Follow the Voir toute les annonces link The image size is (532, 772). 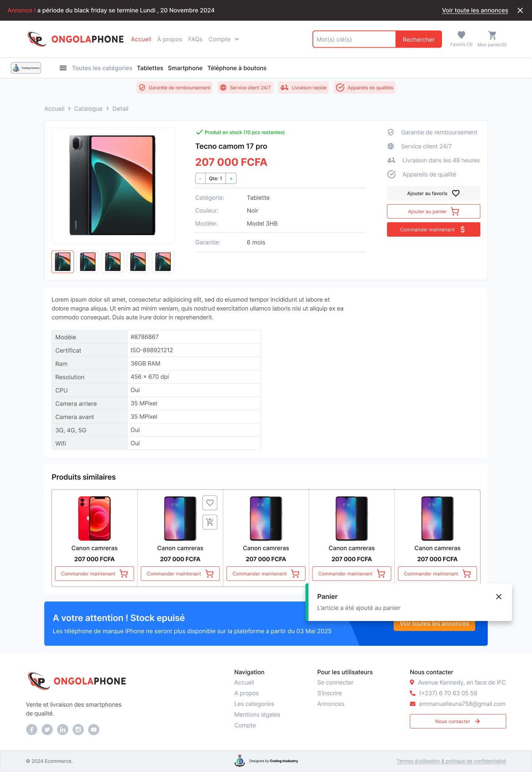(x=475, y=10)
